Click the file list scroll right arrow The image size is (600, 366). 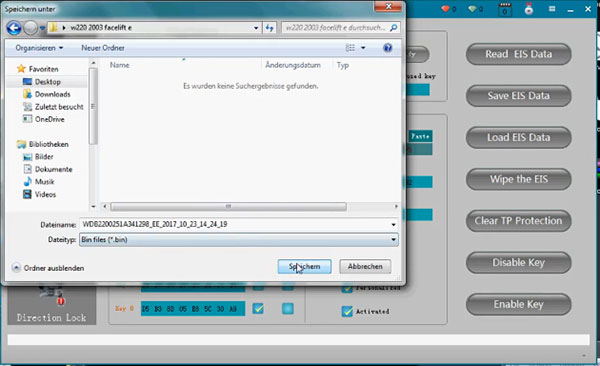click(x=396, y=207)
